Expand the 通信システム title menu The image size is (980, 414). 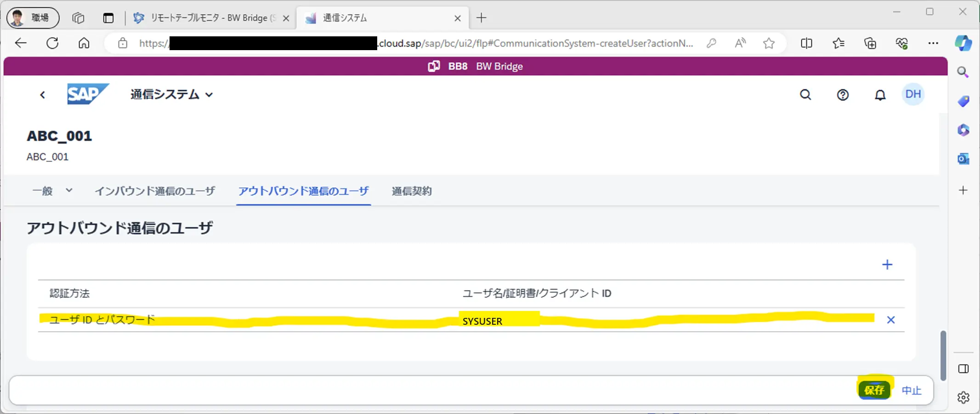tap(171, 94)
